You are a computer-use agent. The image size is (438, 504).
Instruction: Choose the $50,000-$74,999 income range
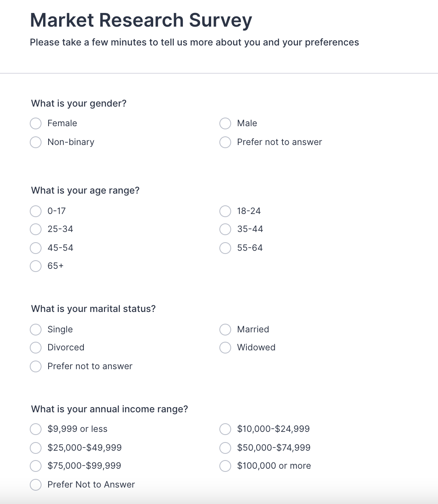coord(225,448)
